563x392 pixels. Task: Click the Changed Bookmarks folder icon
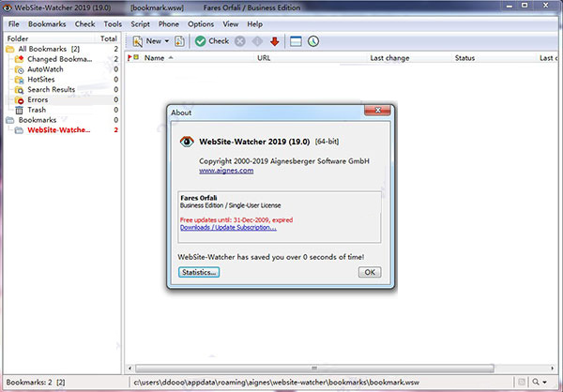[x=19, y=59]
